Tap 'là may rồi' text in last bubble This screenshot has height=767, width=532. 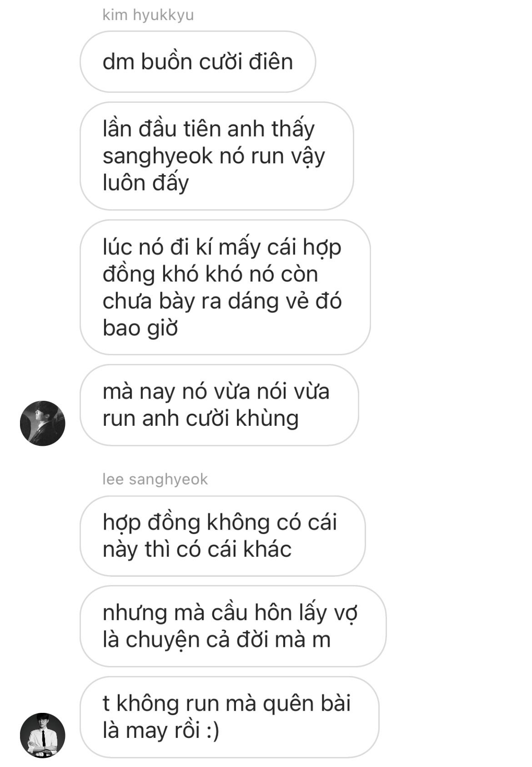(x=151, y=731)
